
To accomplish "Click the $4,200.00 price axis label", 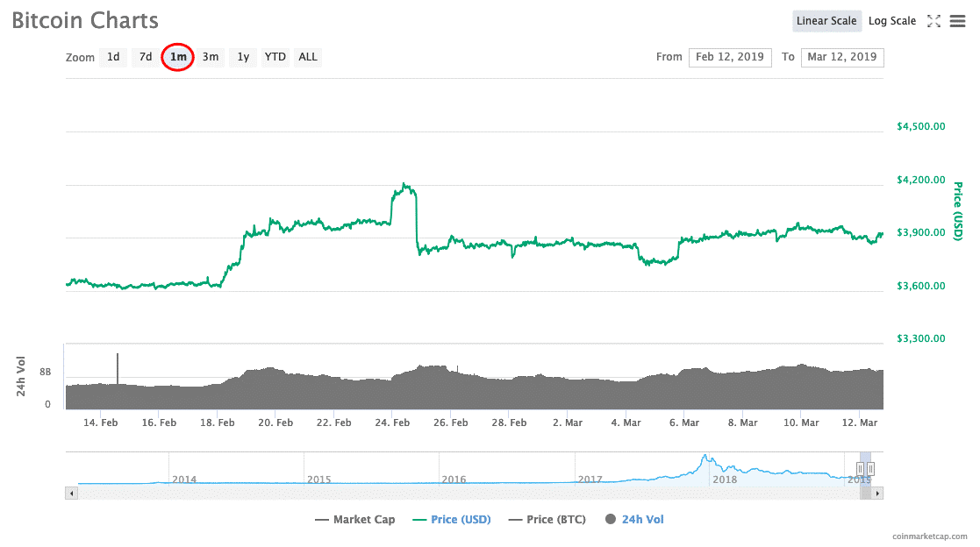I will point(920,180).
